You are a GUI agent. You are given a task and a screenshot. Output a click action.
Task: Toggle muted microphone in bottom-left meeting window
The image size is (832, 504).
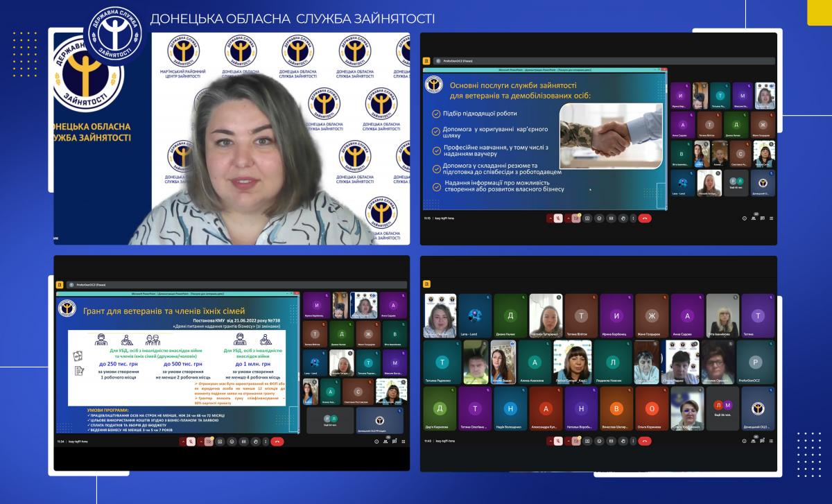pyautogui.click(x=189, y=441)
